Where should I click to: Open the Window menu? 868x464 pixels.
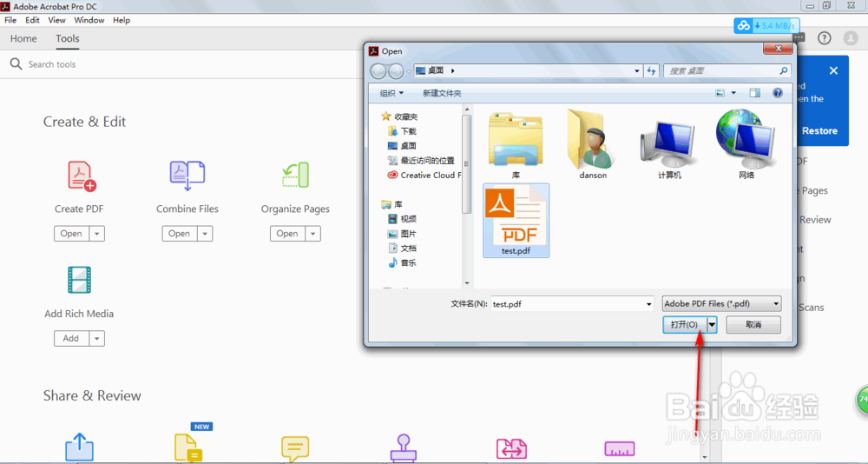89,20
